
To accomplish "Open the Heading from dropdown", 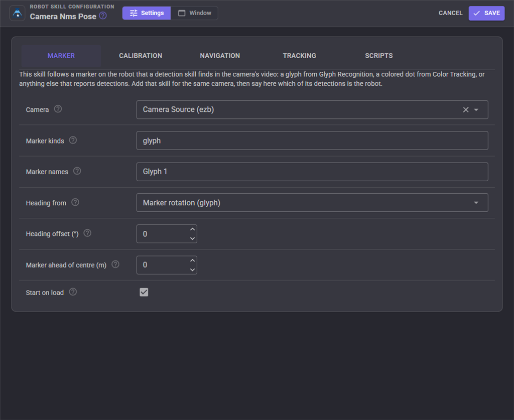I will (x=312, y=203).
